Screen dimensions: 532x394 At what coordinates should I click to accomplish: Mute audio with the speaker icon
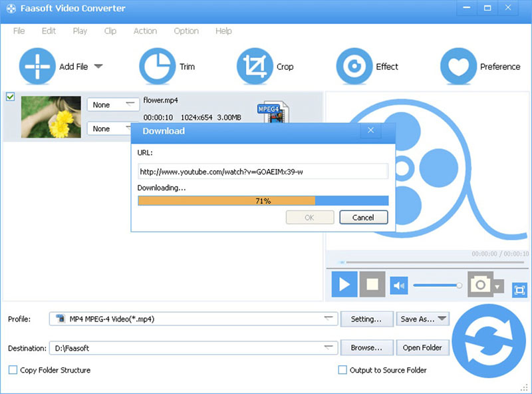click(398, 284)
